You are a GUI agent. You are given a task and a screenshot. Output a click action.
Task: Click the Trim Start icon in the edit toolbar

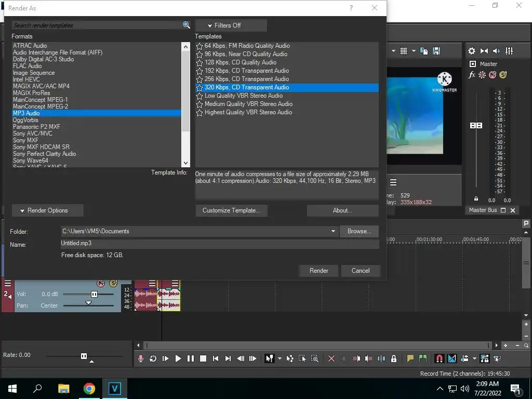pos(356,358)
